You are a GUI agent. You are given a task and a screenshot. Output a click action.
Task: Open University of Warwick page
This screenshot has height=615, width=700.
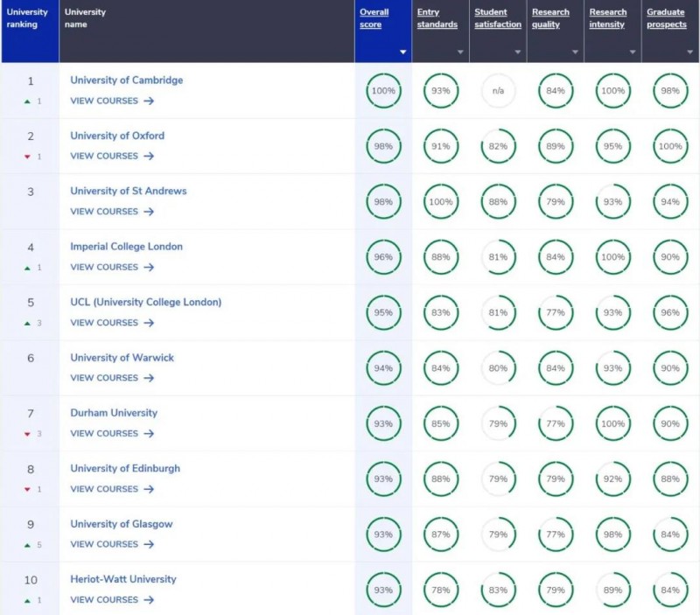tap(122, 358)
